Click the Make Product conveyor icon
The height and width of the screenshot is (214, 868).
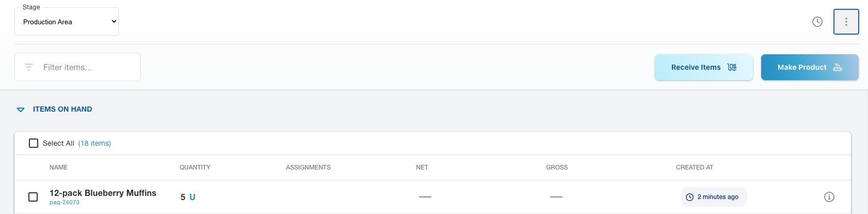(x=838, y=67)
